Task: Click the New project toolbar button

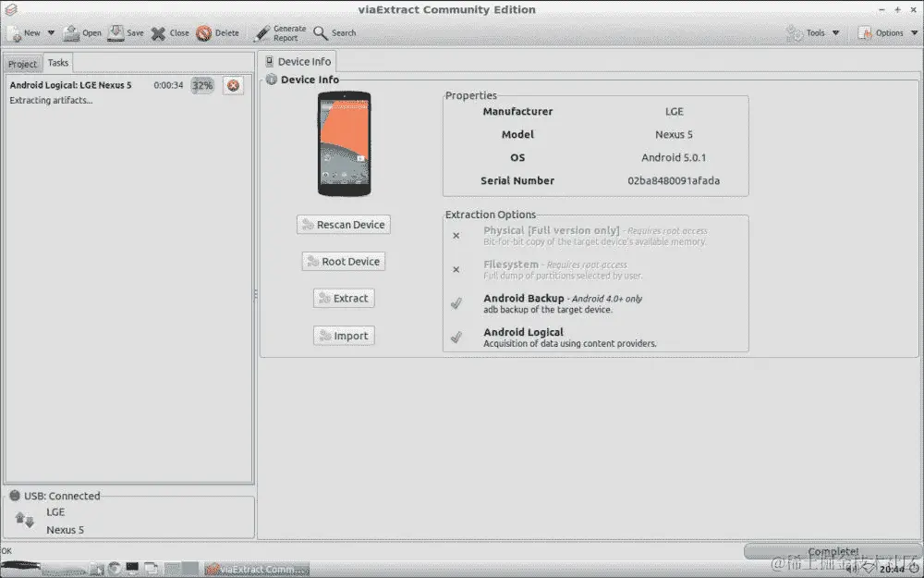Action: pos(24,33)
